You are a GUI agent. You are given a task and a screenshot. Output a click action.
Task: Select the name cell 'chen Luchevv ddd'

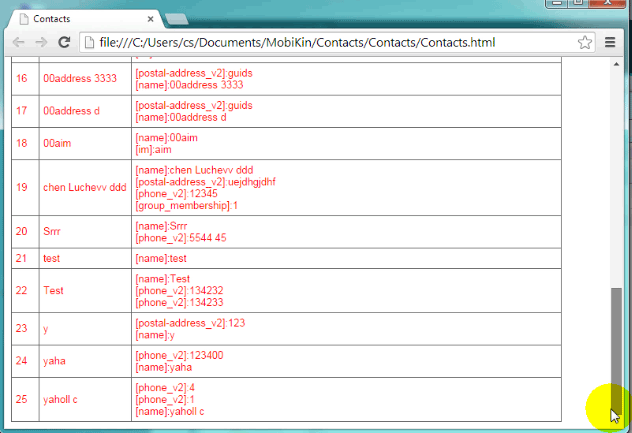pos(85,187)
